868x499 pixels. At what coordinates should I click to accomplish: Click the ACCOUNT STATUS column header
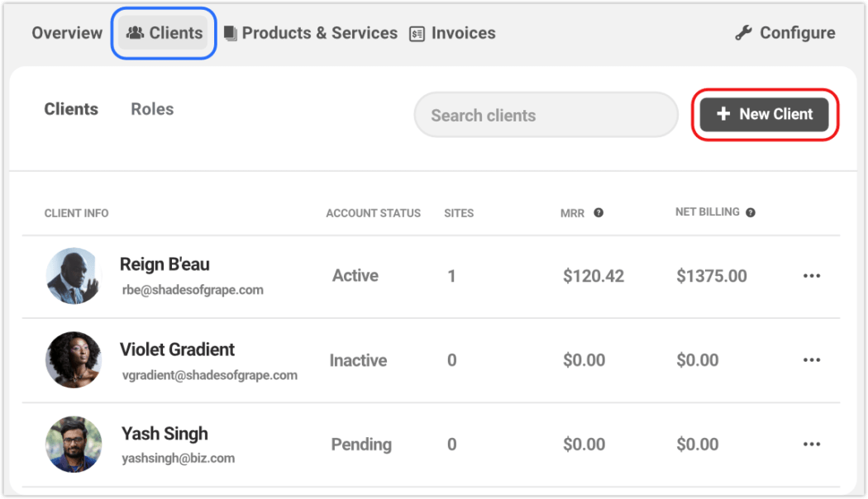tap(373, 213)
